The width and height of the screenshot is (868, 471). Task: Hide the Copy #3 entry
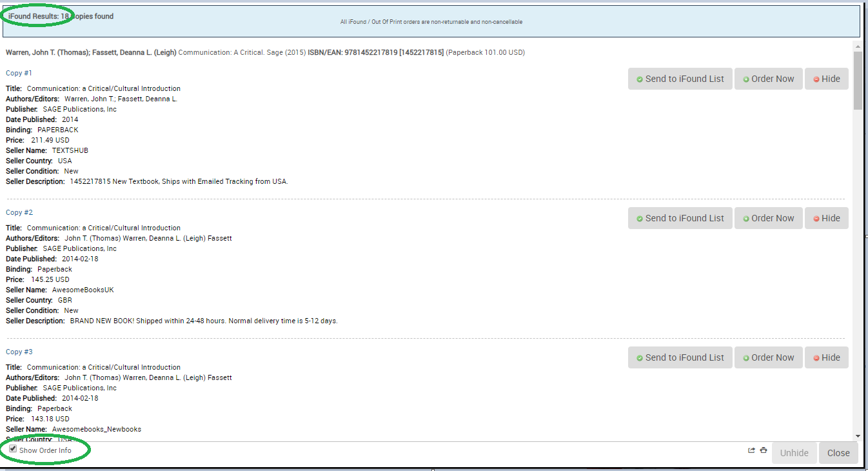point(826,357)
